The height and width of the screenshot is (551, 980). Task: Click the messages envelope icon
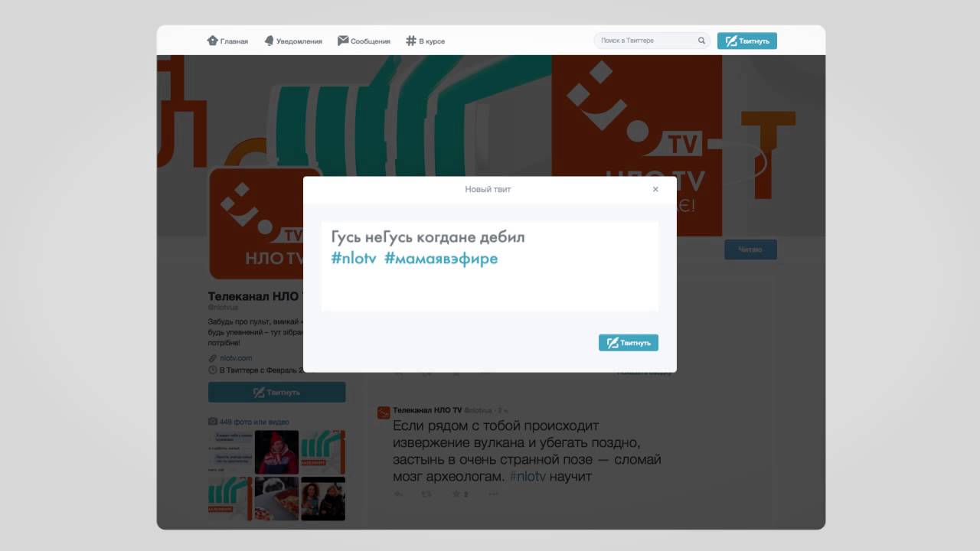click(343, 41)
